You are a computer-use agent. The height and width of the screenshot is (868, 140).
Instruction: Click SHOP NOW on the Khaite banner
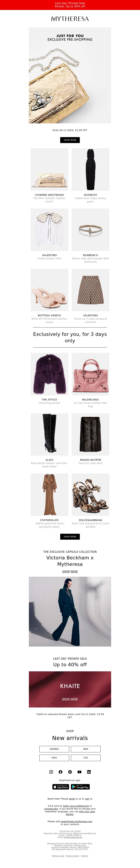70,699
